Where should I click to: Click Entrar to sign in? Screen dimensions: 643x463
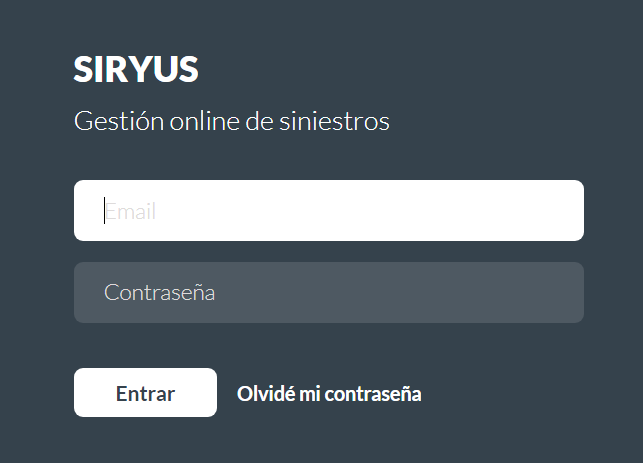[145, 393]
